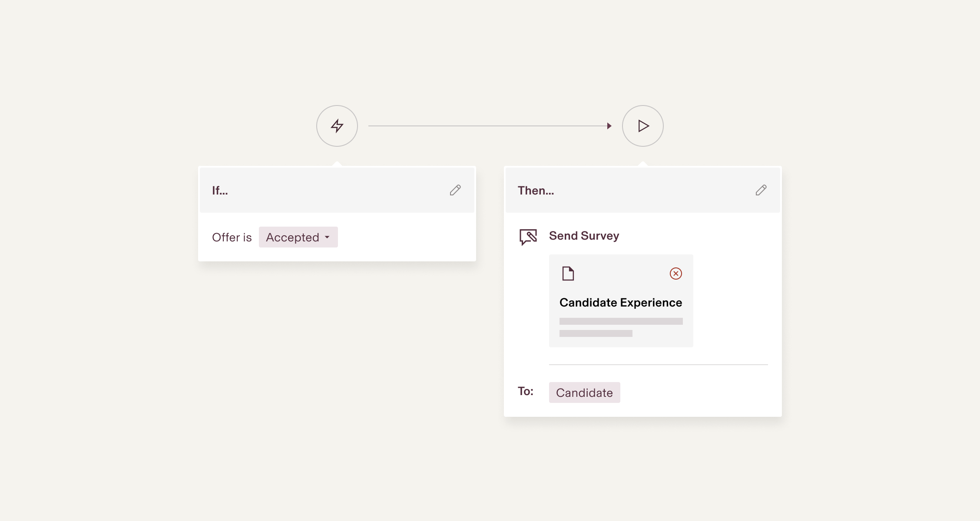Screen dimensions: 980x521
Task: Click the Send Survey action label
Action: coord(584,236)
